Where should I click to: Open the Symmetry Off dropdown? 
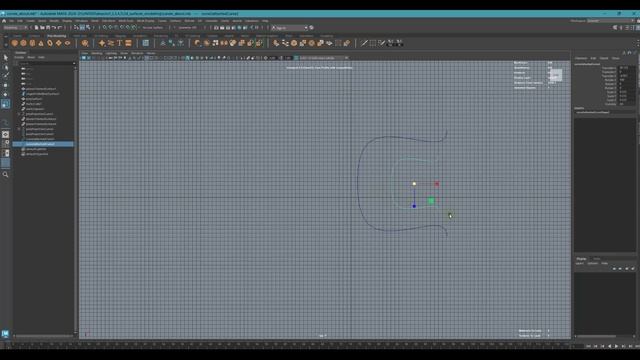188,28
